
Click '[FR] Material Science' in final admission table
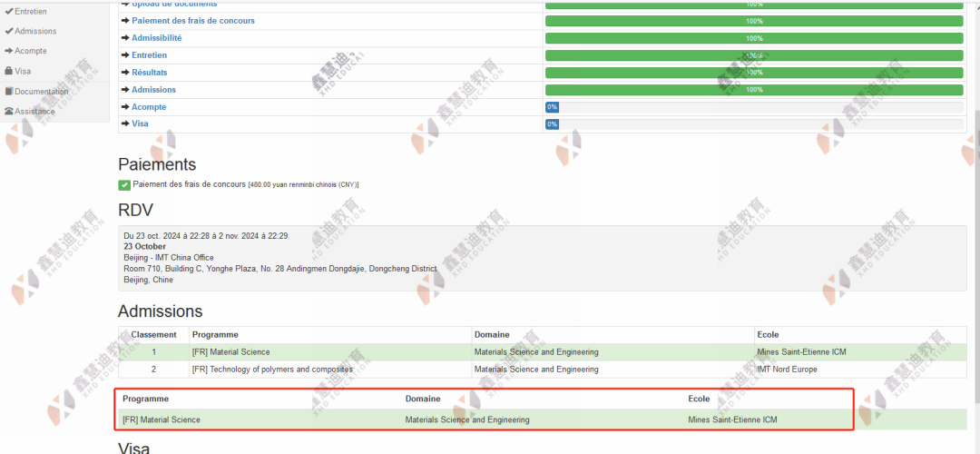(x=162, y=420)
